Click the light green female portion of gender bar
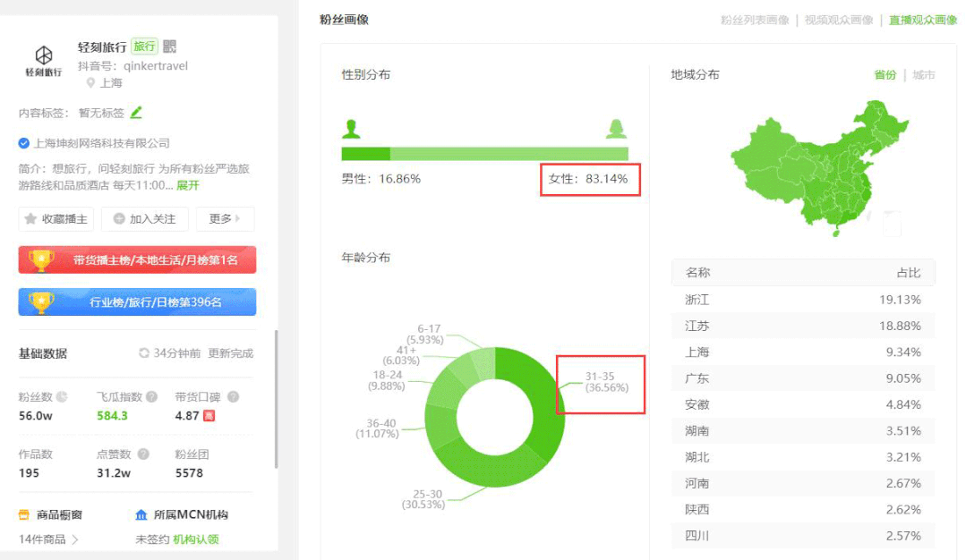 [x=509, y=154]
